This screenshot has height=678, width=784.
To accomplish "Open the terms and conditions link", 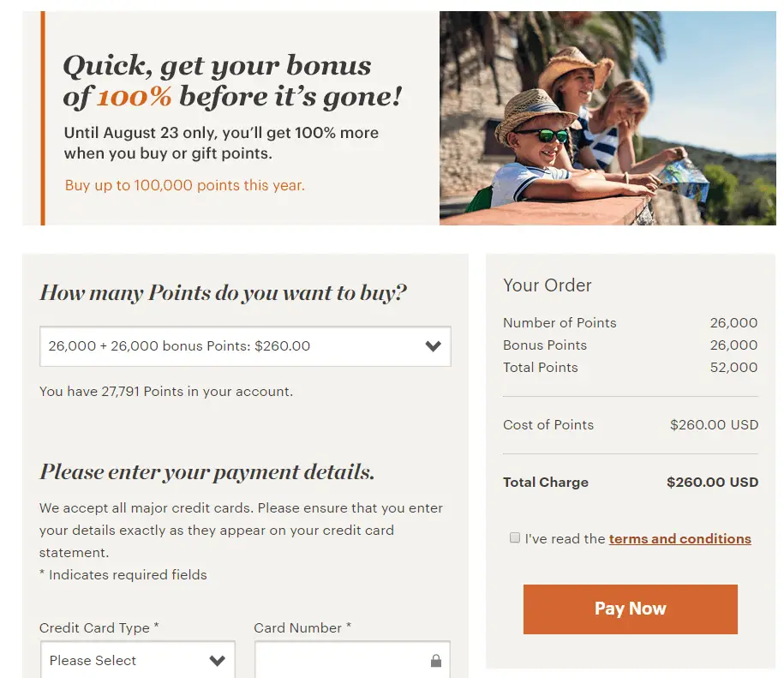I will click(x=679, y=539).
